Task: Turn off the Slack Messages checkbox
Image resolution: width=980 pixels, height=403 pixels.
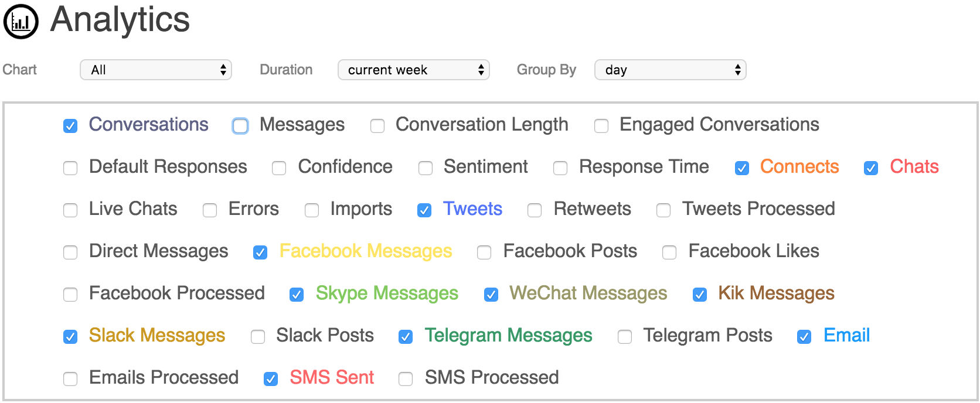Action: [x=70, y=337]
